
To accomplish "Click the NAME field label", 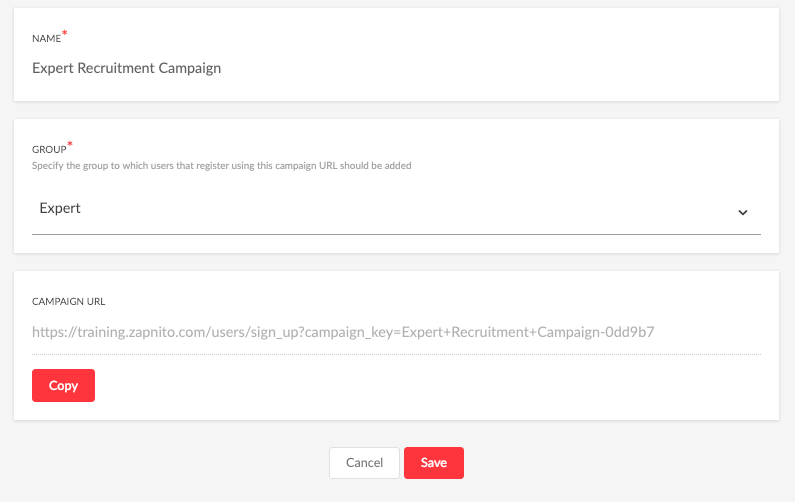I will pyautogui.click(x=46, y=39).
